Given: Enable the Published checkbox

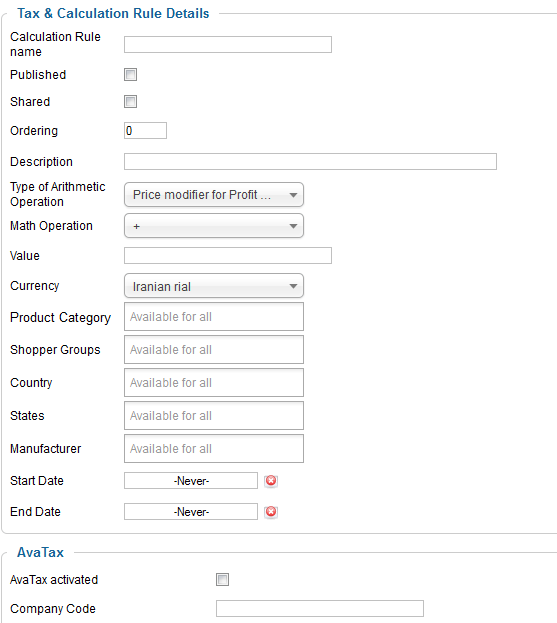Looking at the screenshot, I should tap(130, 74).
